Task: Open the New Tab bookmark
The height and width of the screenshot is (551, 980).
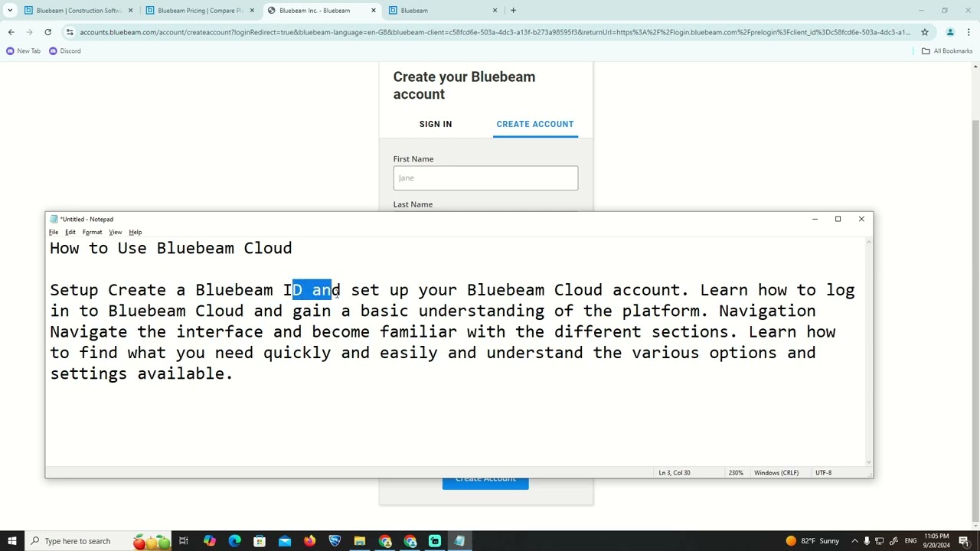Action: tap(24, 51)
